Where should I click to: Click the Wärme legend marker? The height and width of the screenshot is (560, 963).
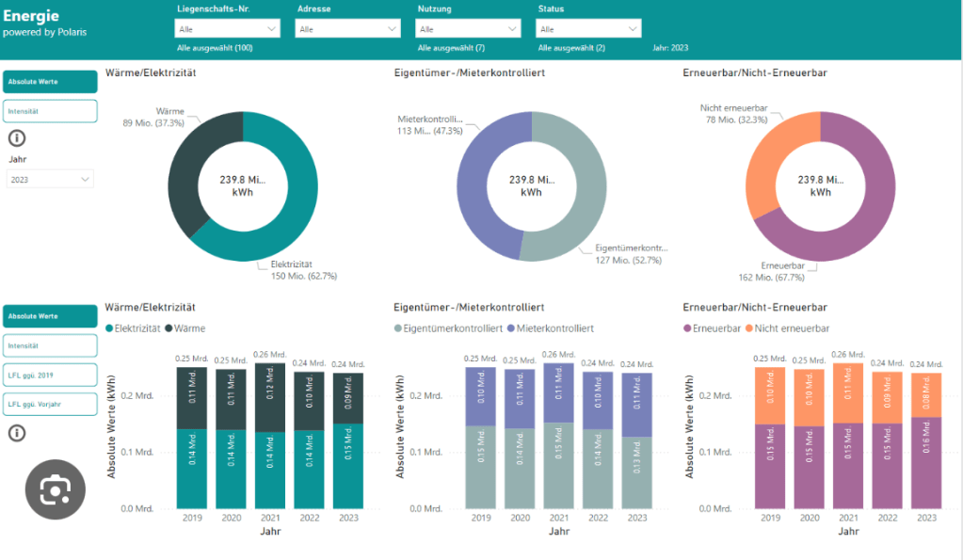pos(170,328)
